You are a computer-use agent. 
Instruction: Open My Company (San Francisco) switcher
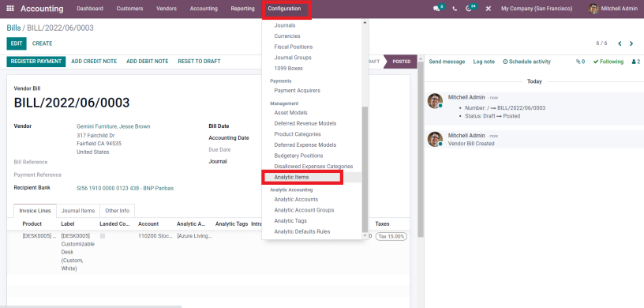pyautogui.click(x=537, y=9)
